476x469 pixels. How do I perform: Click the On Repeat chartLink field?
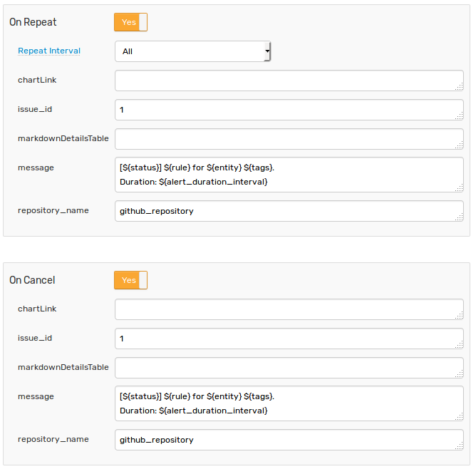(x=289, y=81)
